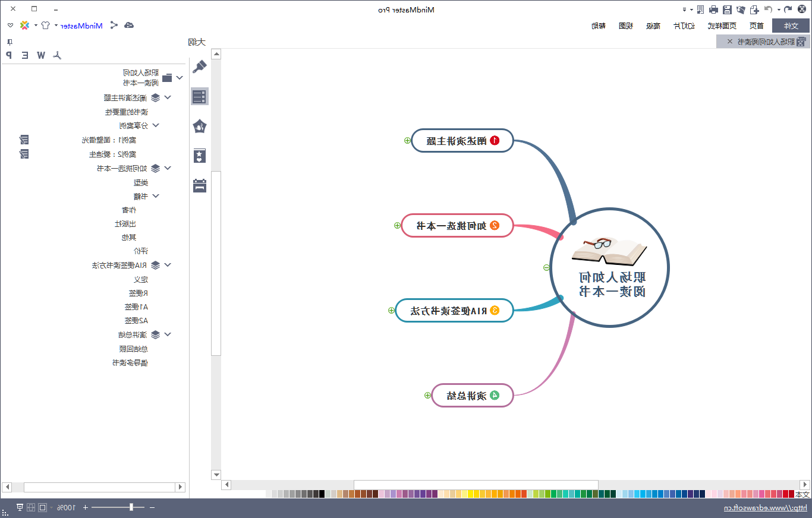The height and width of the screenshot is (518, 812).
Task: Pin the outline panel with pushpin icon
Action: point(10,42)
